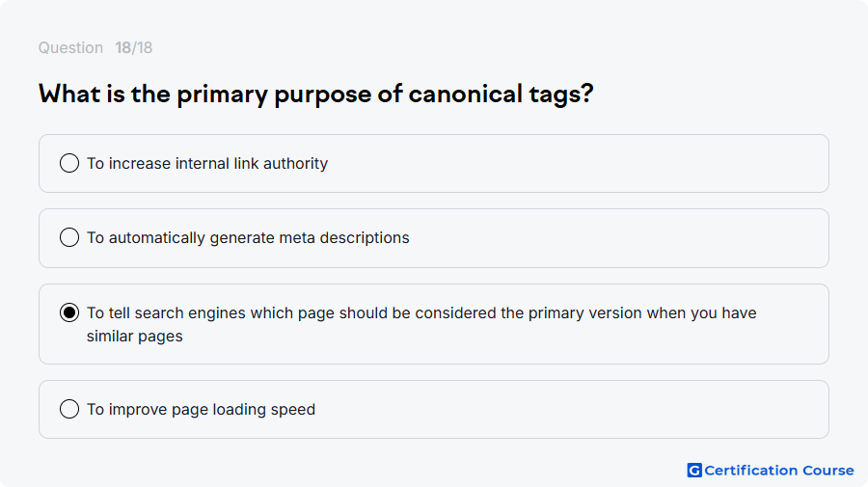This screenshot has height=487, width=868.
Task: Click the canonical tags question heading
Action: tap(316, 95)
